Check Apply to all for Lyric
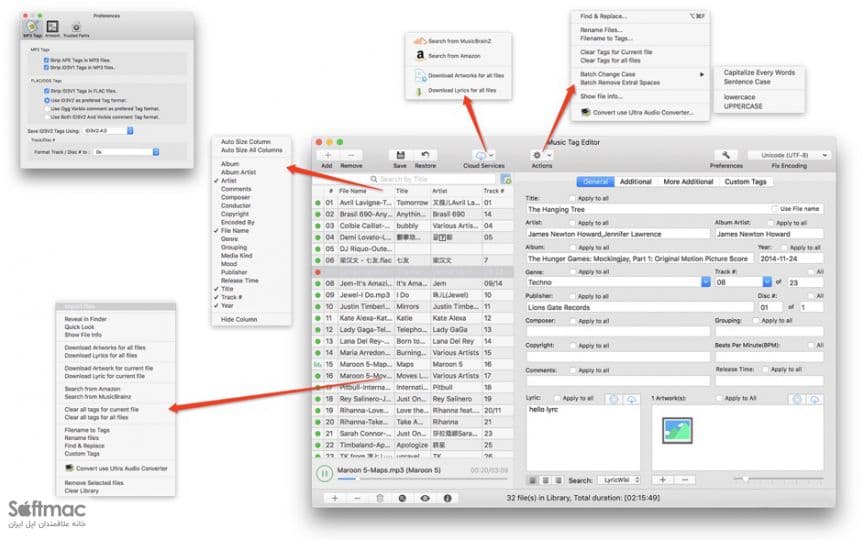 pyautogui.click(x=557, y=398)
